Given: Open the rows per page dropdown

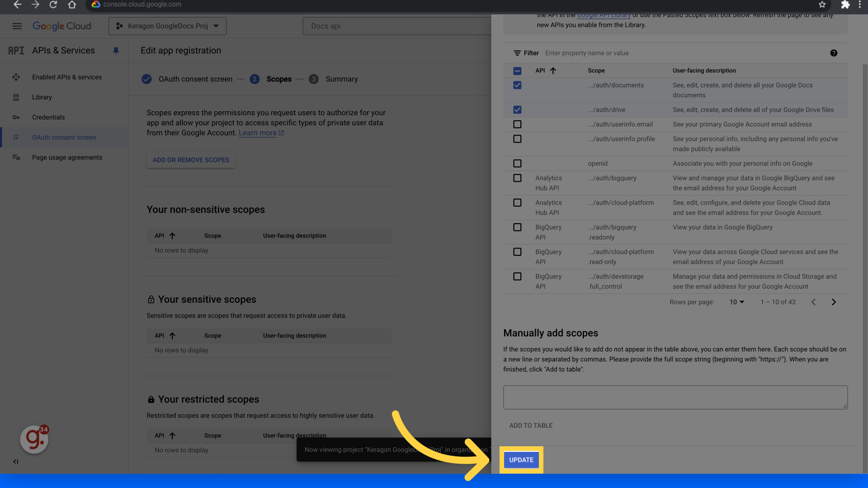Looking at the screenshot, I should (736, 302).
